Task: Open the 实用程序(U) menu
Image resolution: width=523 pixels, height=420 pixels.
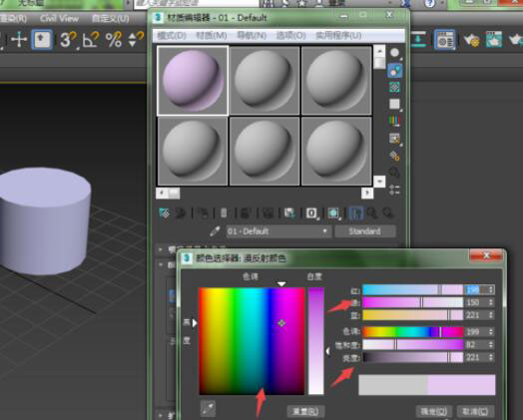Action: (338, 35)
